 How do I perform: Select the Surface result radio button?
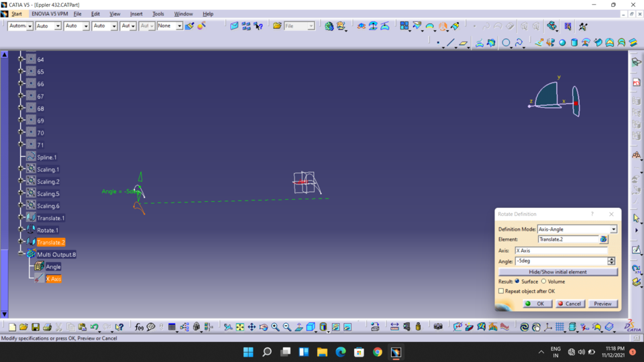click(x=517, y=282)
